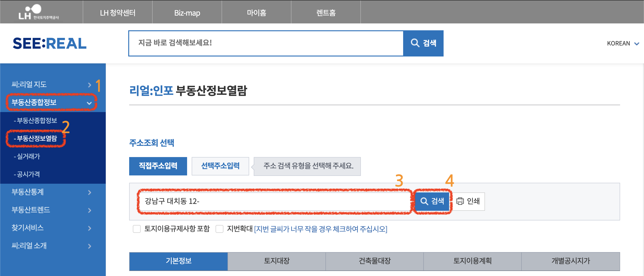Viewport: 644px width, 276px height.
Task: Click the address field containing 강남구 대치동
Action: coord(274,201)
